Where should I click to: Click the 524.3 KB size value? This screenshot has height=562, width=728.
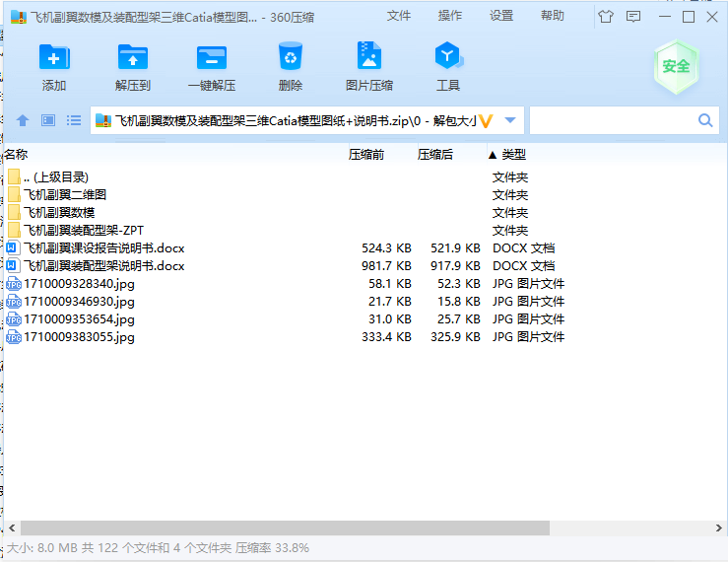tap(386, 248)
